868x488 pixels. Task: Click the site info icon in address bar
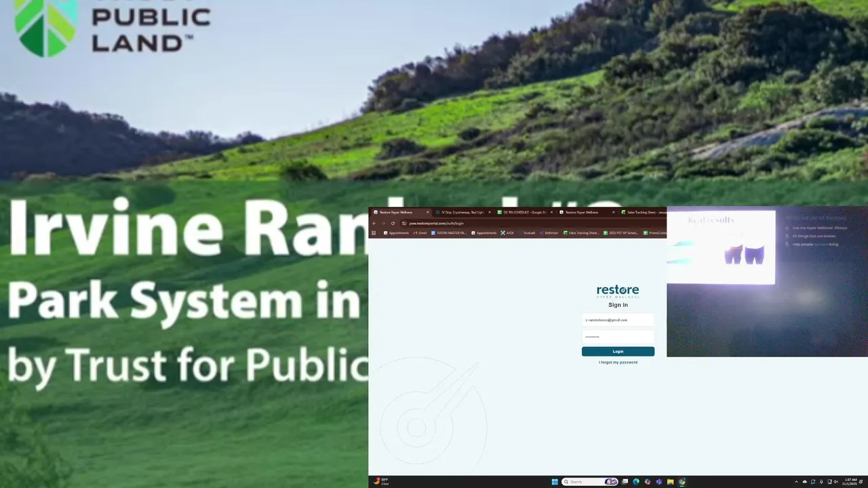(404, 223)
